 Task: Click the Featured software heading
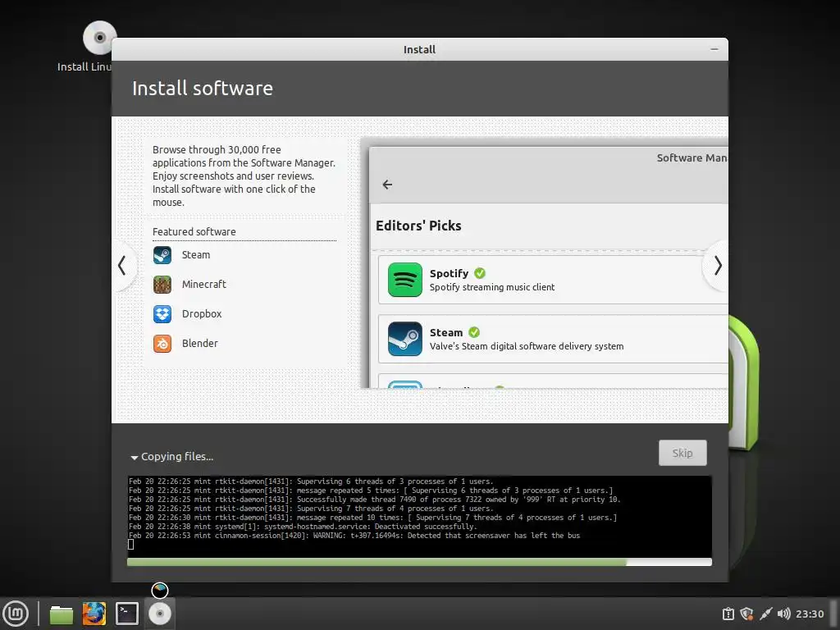pyautogui.click(x=194, y=231)
